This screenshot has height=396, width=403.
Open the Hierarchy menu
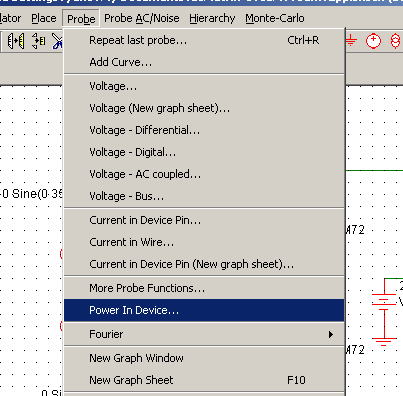[x=212, y=18]
